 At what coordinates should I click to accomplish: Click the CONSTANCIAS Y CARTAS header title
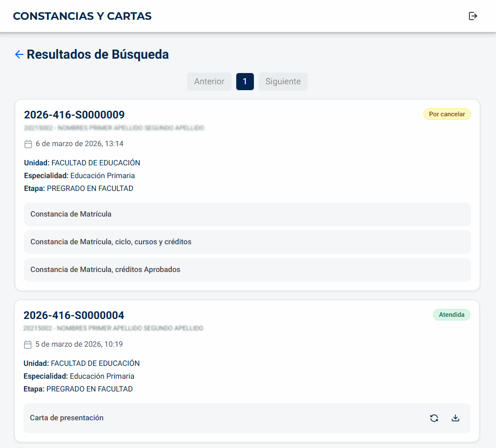pyautogui.click(x=82, y=16)
